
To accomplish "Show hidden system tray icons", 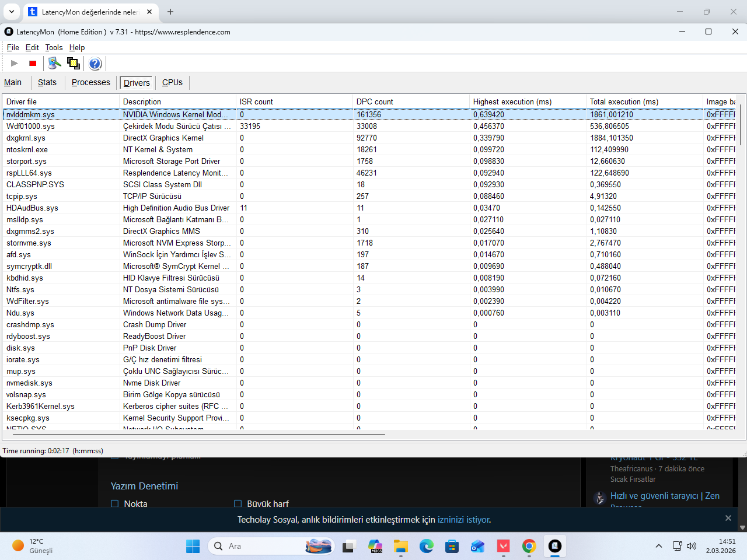I will (x=659, y=546).
